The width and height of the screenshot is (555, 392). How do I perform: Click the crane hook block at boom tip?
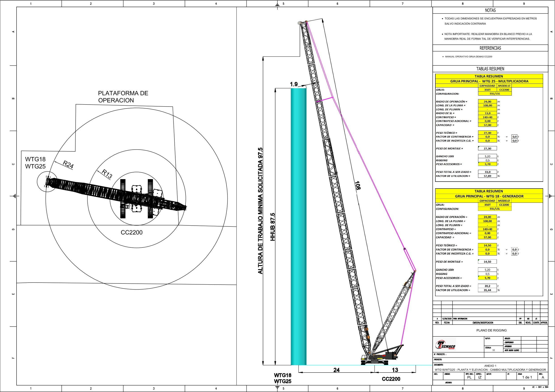[x=299, y=23]
